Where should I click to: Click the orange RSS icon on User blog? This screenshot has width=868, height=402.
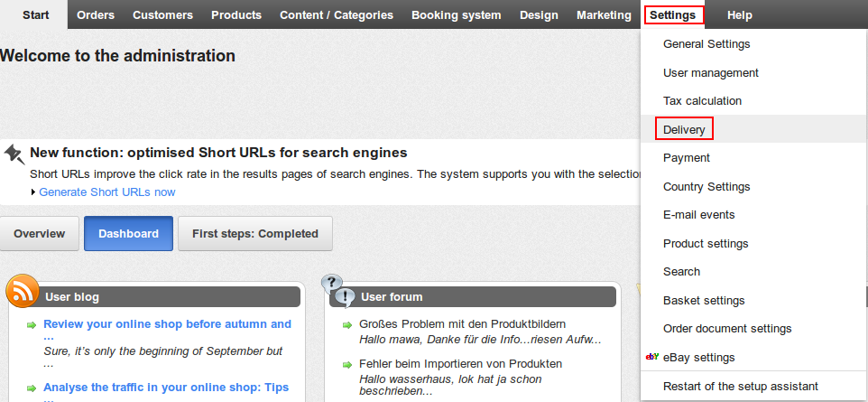(x=23, y=291)
